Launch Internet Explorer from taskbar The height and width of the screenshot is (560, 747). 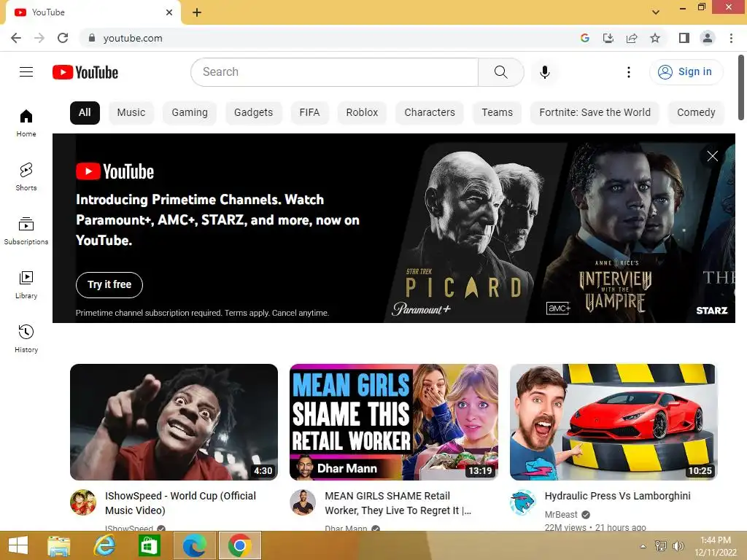[104, 545]
